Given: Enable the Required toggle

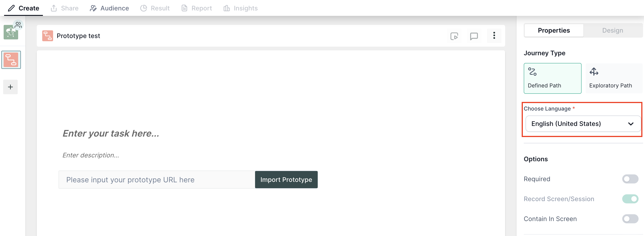Looking at the screenshot, I should click(x=630, y=179).
